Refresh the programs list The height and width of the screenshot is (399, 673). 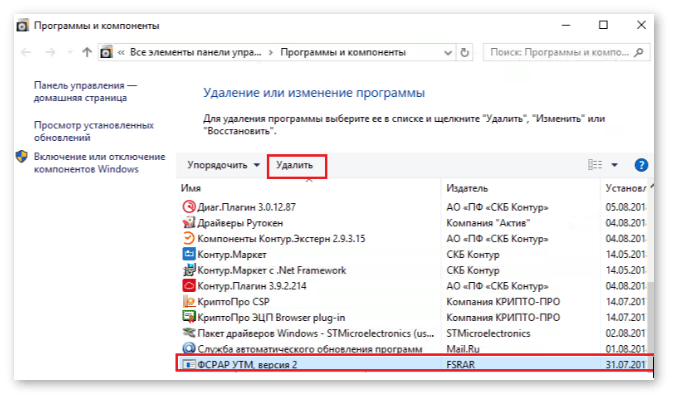point(464,52)
